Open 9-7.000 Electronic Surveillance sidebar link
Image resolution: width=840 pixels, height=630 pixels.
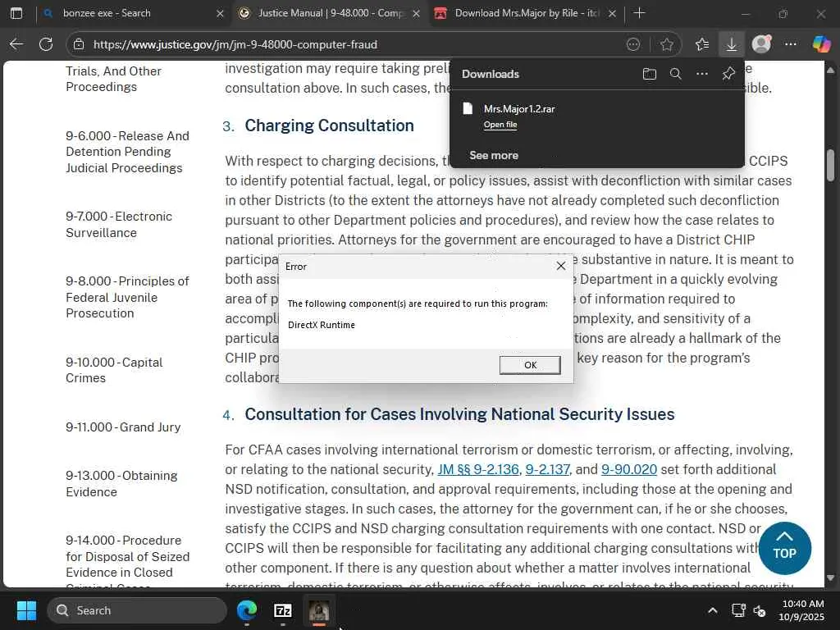(119, 225)
